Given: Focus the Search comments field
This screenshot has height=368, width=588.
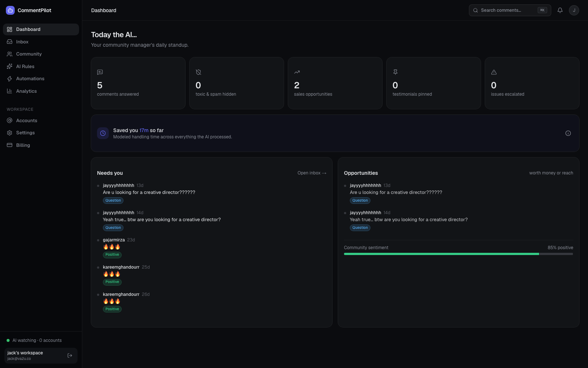Looking at the screenshot, I should (510, 10).
